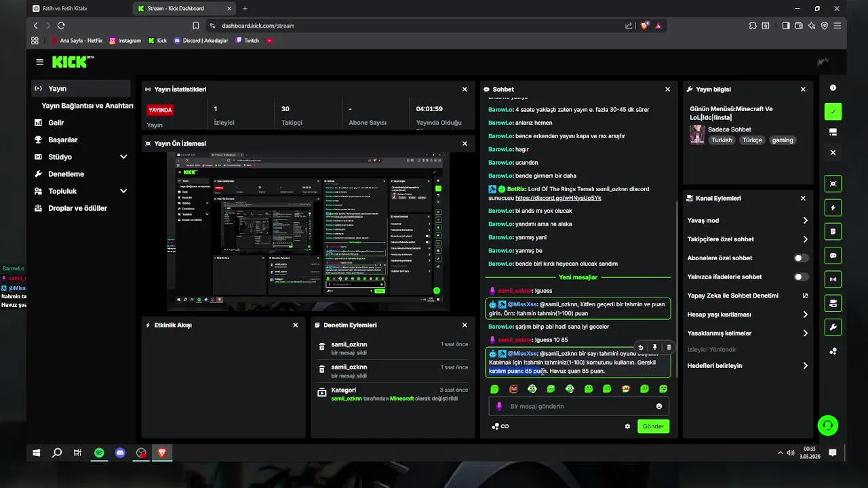Toggle Abonelere özel sohbet switch

pos(802,258)
